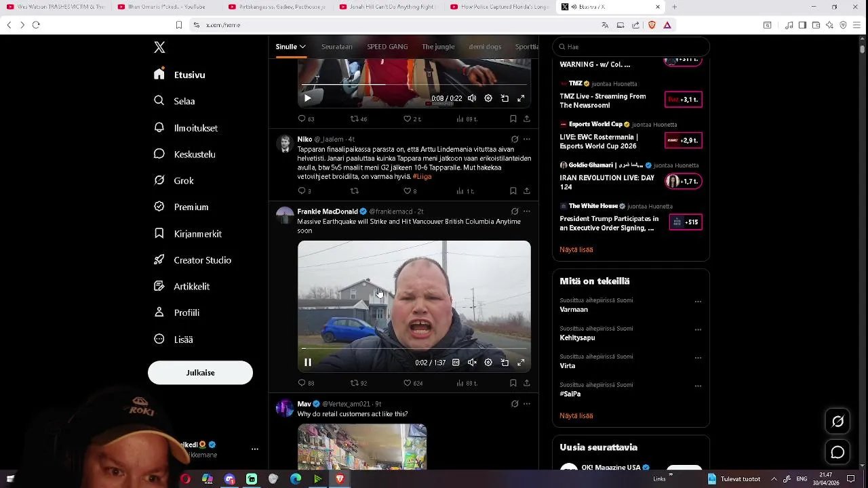The height and width of the screenshot is (488, 868).
Task: Switch to The jungle tab
Action: pos(438,47)
